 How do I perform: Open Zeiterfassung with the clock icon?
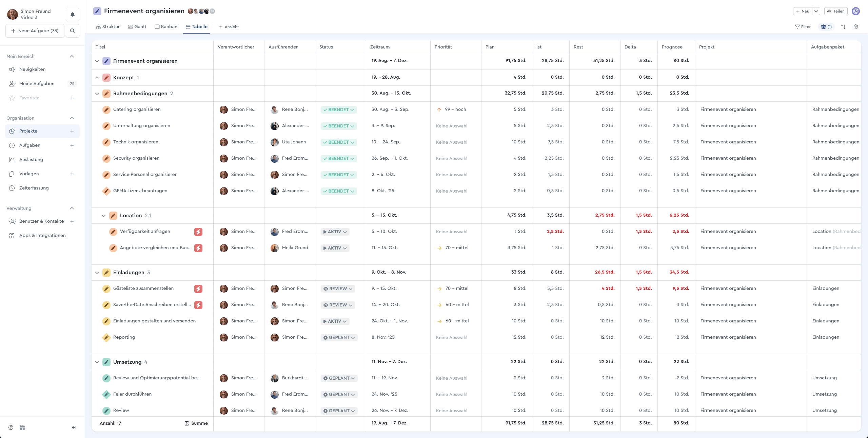tap(12, 188)
